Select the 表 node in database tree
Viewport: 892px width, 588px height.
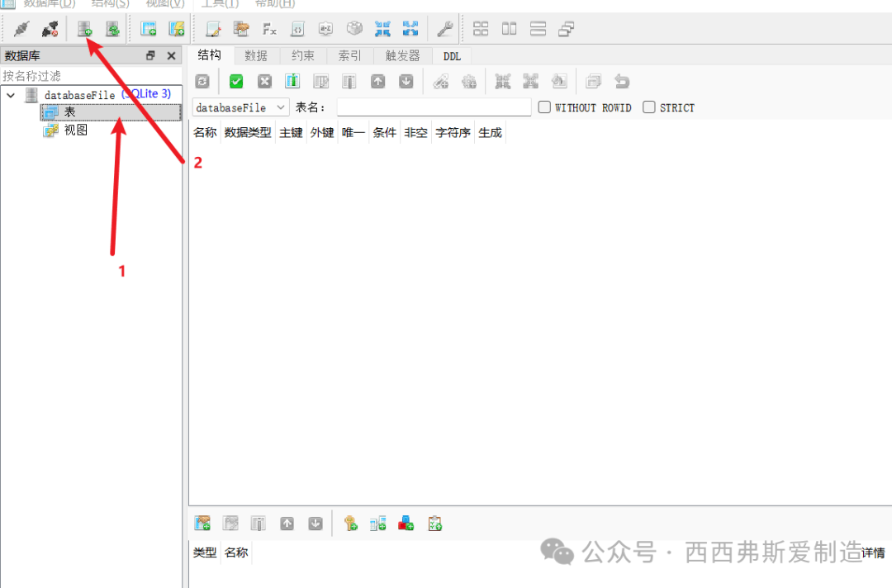(69, 112)
